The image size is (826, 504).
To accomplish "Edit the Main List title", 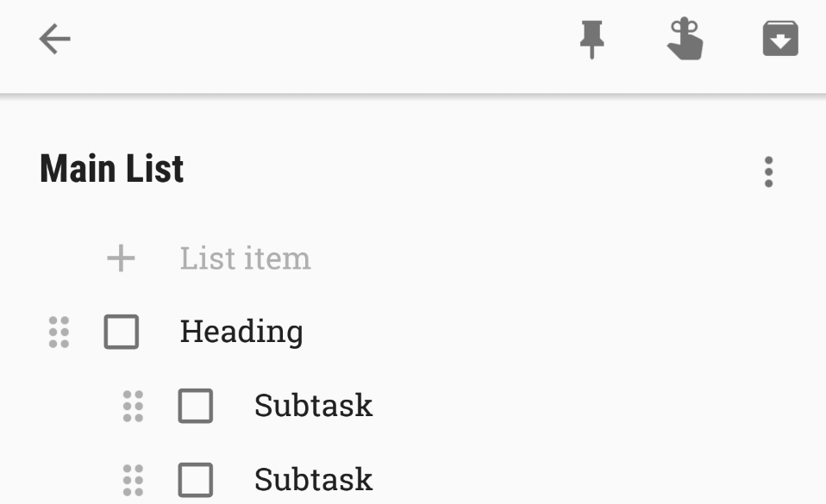I will tap(112, 169).
